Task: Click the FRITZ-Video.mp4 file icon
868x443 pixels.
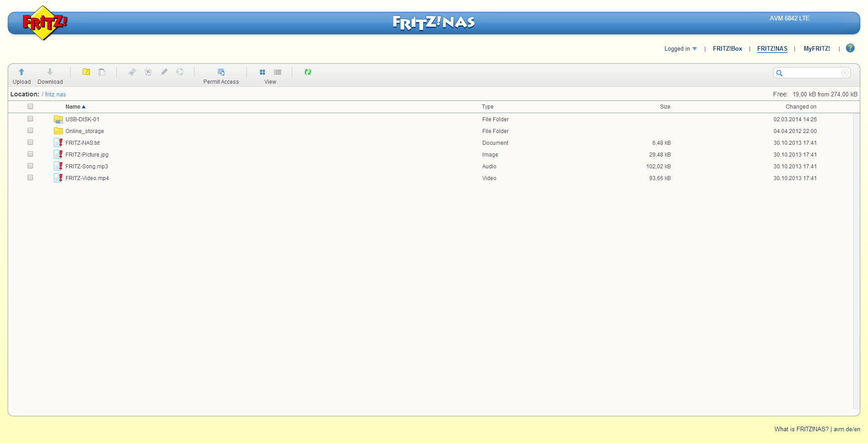Action: (x=58, y=178)
